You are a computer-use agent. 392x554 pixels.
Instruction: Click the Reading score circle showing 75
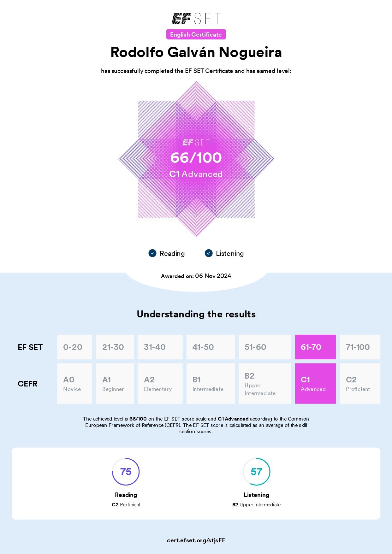pos(126,472)
